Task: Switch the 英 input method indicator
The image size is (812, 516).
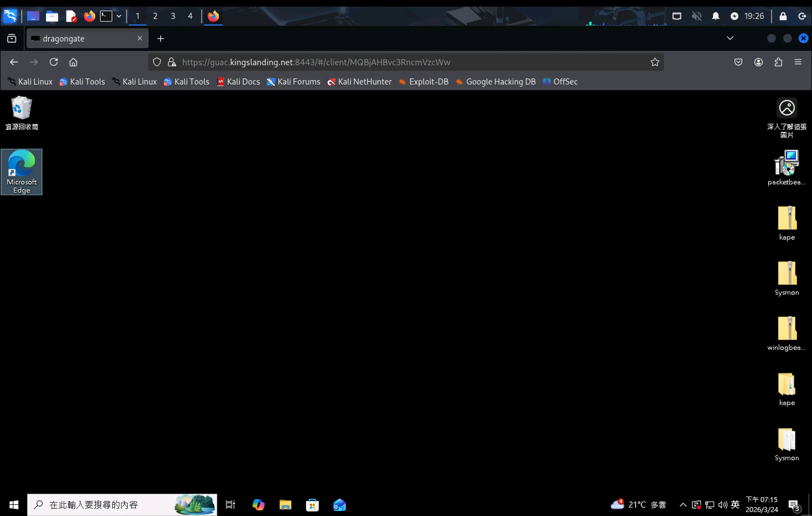Action: coord(735,504)
